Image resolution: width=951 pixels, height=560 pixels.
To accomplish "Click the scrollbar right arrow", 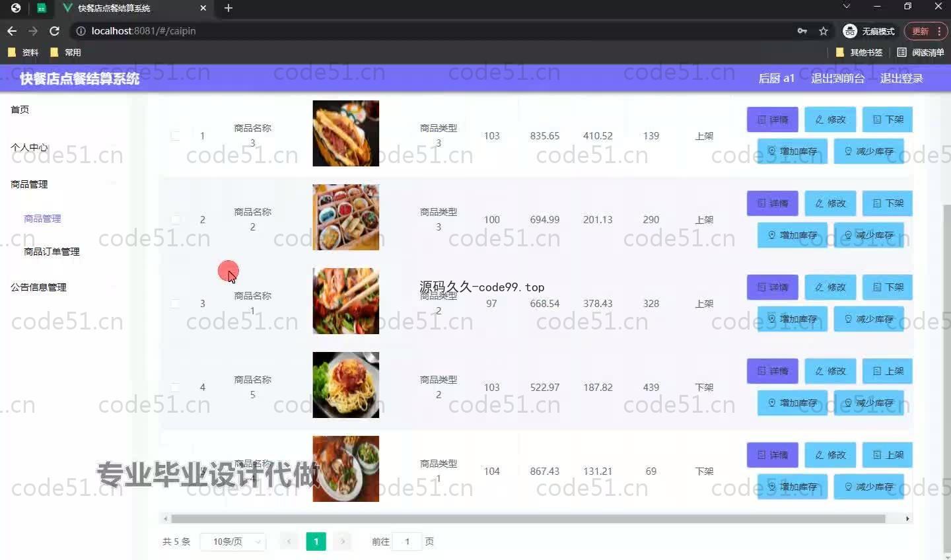I will 908,519.
